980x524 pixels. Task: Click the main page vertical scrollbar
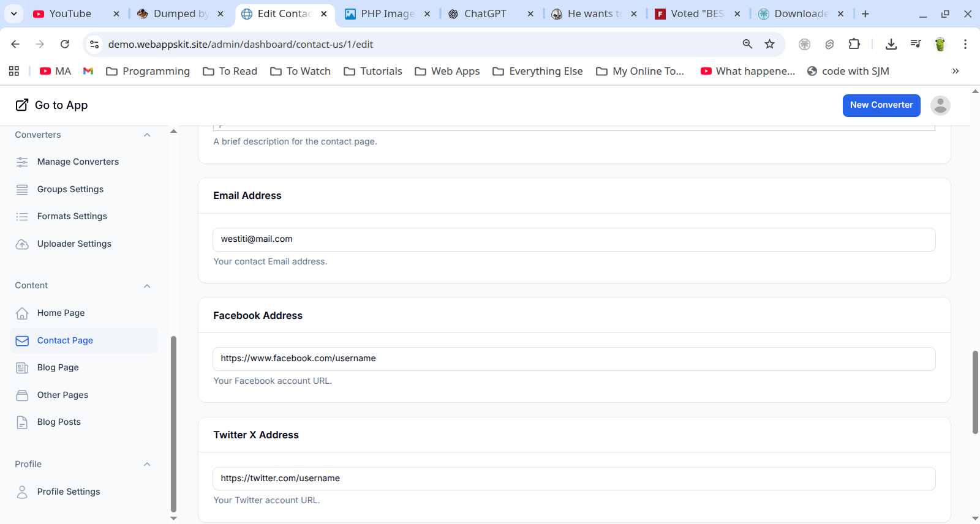[x=975, y=392]
